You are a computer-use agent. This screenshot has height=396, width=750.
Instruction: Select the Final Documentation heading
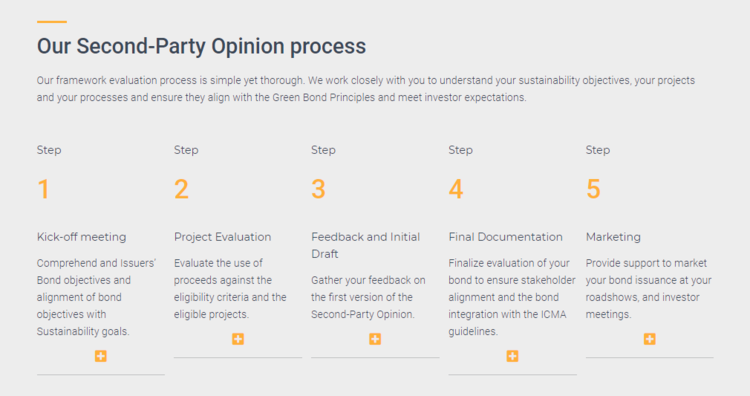point(505,237)
